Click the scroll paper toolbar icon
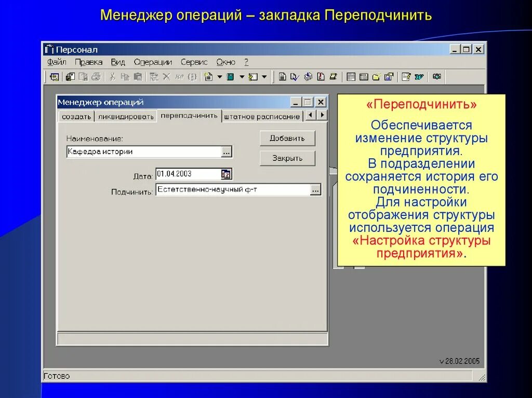Screen dimensions: 532x398 click(x=334, y=77)
